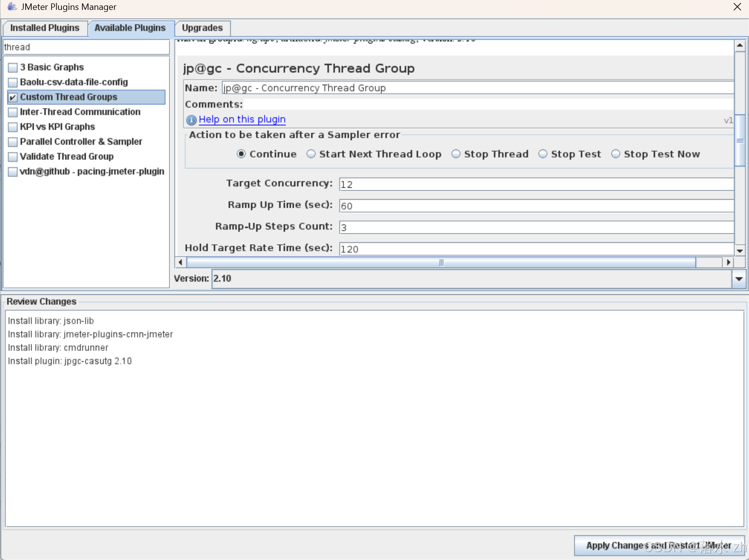This screenshot has width=749, height=560.
Task: Tick the Inter-Thread Communication checkbox
Action: click(x=13, y=112)
